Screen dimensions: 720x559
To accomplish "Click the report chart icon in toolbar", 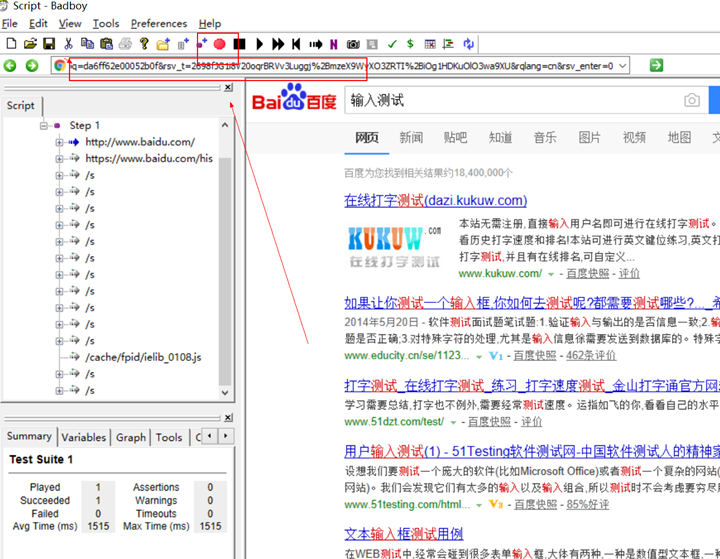I will tap(448, 44).
